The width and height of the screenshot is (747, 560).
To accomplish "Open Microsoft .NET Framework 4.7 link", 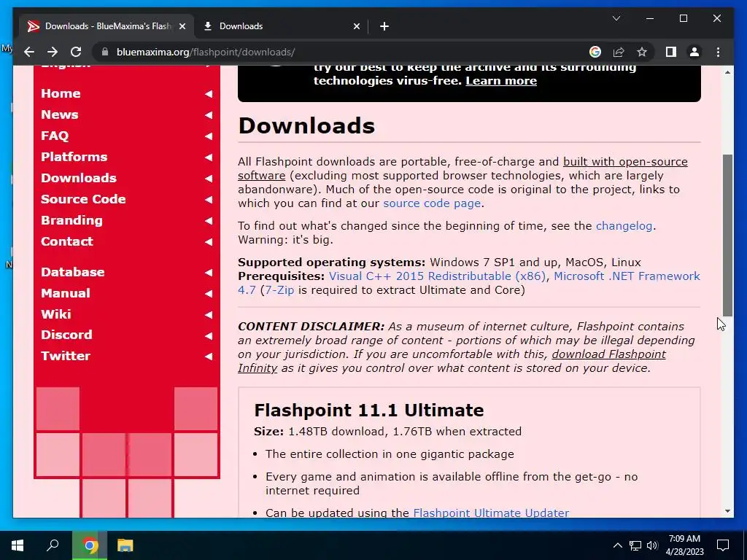I will coord(627,276).
